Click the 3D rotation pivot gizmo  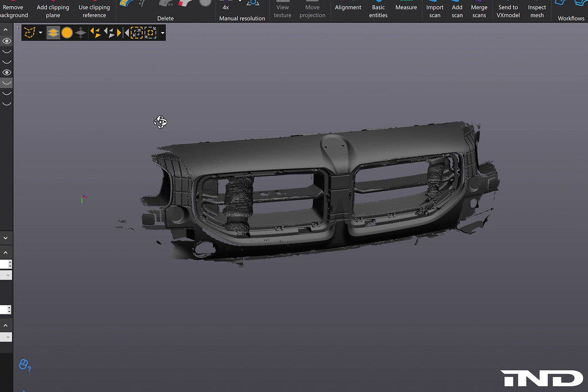[160, 122]
